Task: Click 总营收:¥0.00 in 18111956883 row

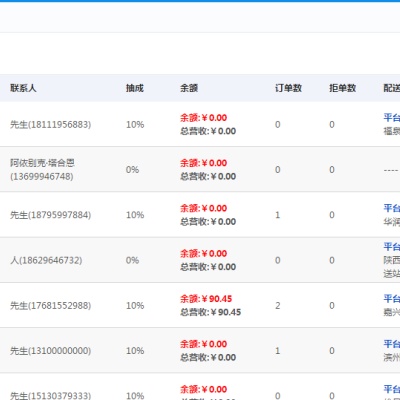Action: 208,131
